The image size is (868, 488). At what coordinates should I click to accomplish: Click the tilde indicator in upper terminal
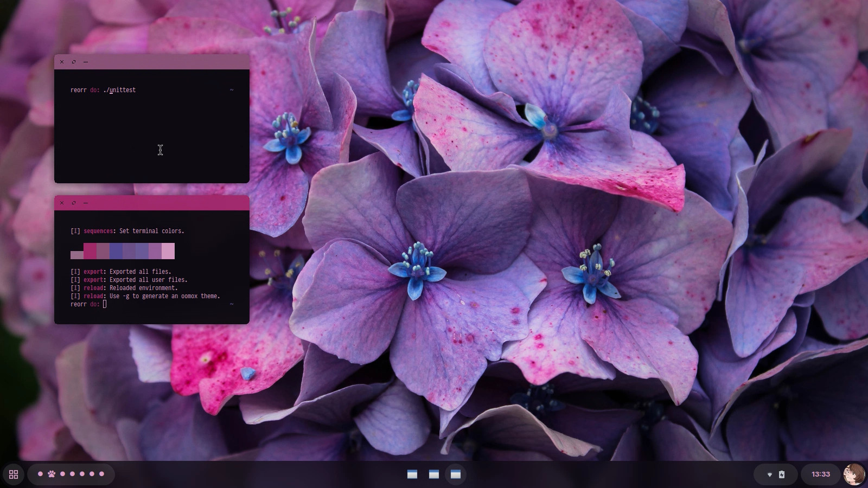click(x=232, y=89)
